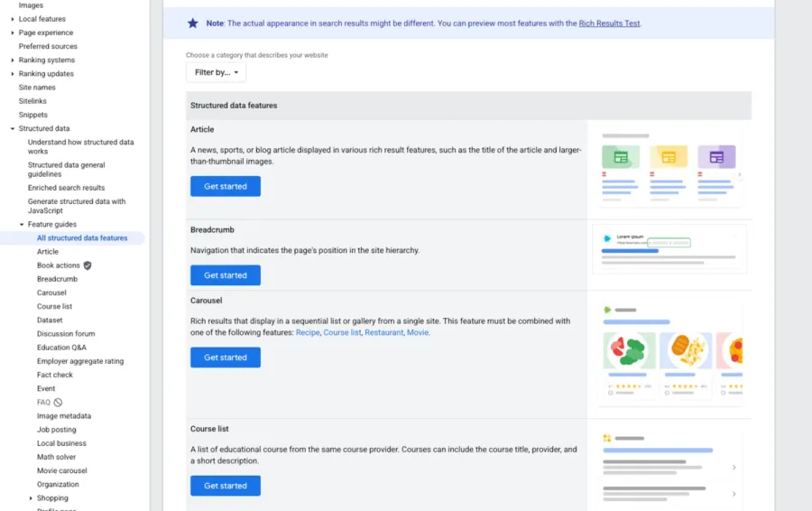Open Enriched search results in the sidebar
Screen dimensions: 812x511
(x=66, y=188)
